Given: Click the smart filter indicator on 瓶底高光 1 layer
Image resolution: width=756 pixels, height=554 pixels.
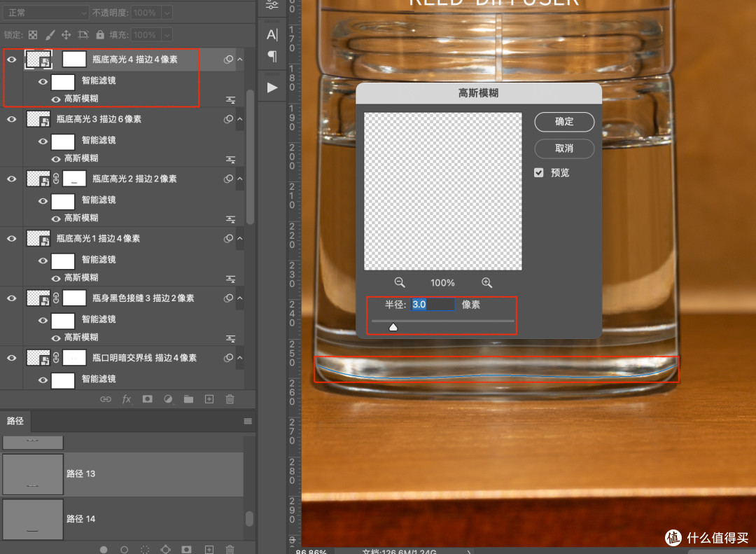Looking at the screenshot, I should tap(228, 238).
